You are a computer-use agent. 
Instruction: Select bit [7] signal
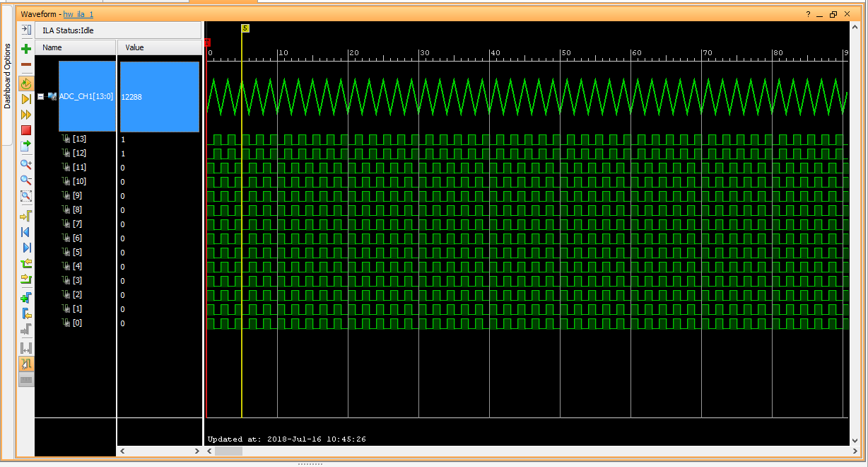point(77,224)
